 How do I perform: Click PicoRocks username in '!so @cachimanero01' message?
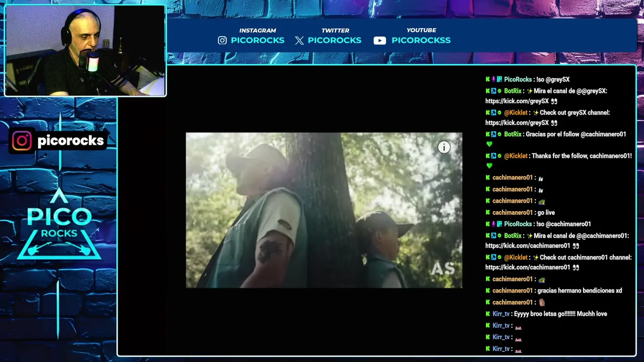(x=518, y=224)
